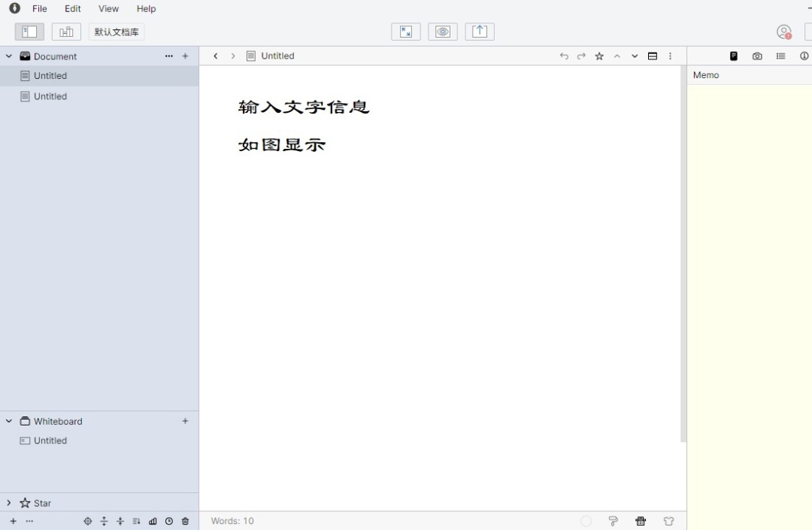Open the sort list icon at bottom left
Image resolution: width=812 pixels, height=530 pixels.
tap(136, 521)
